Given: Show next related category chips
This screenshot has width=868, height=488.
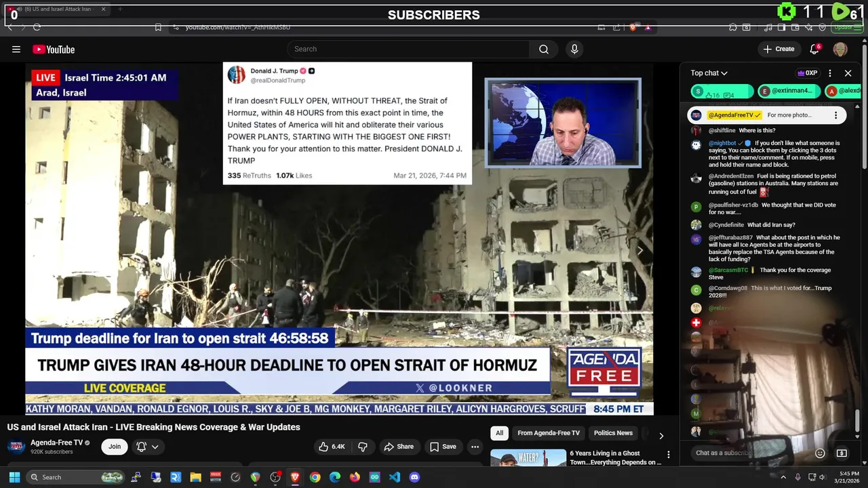Looking at the screenshot, I should point(661,436).
